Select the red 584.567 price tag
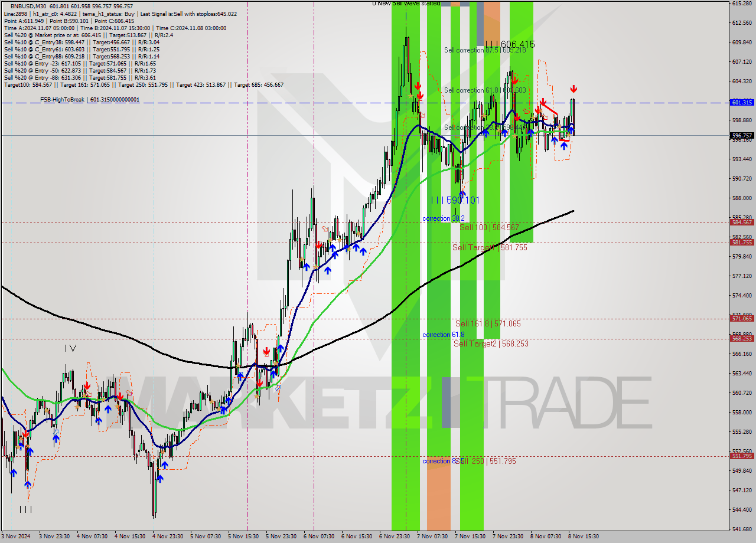Screen dimensions: 756x543 click(742, 223)
